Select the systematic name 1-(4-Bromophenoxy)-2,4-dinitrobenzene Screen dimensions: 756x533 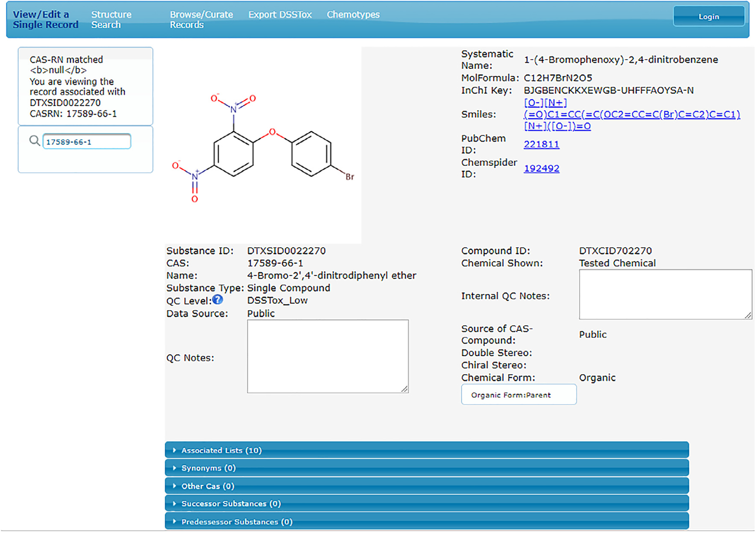(621, 59)
